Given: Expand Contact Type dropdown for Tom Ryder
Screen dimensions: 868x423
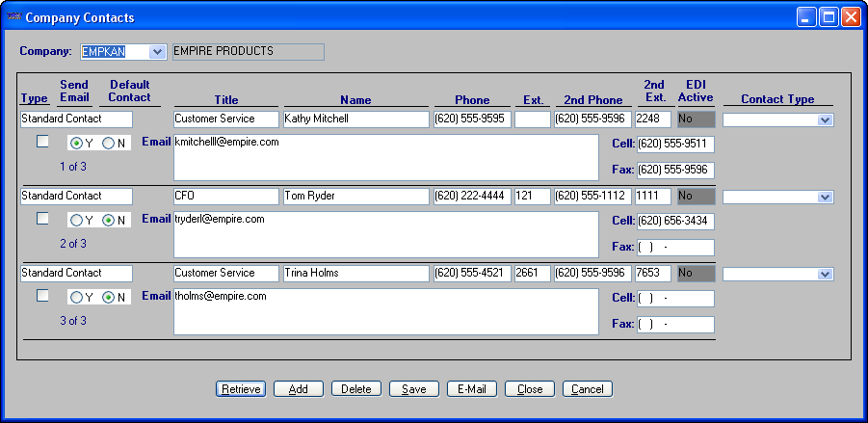Looking at the screenshot, I should point(825,198).
